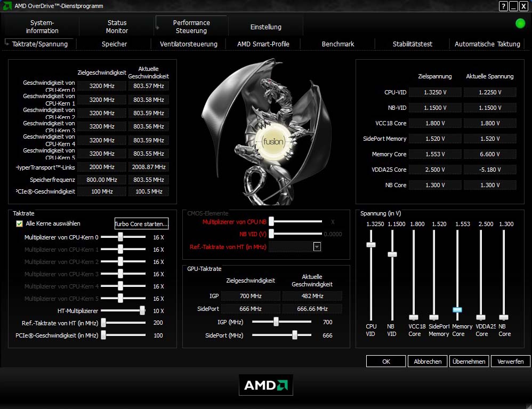Select the Taktrate/Spannung subtab
The height and width of the screenshot is (409, 532).
[x=39, y=44]
